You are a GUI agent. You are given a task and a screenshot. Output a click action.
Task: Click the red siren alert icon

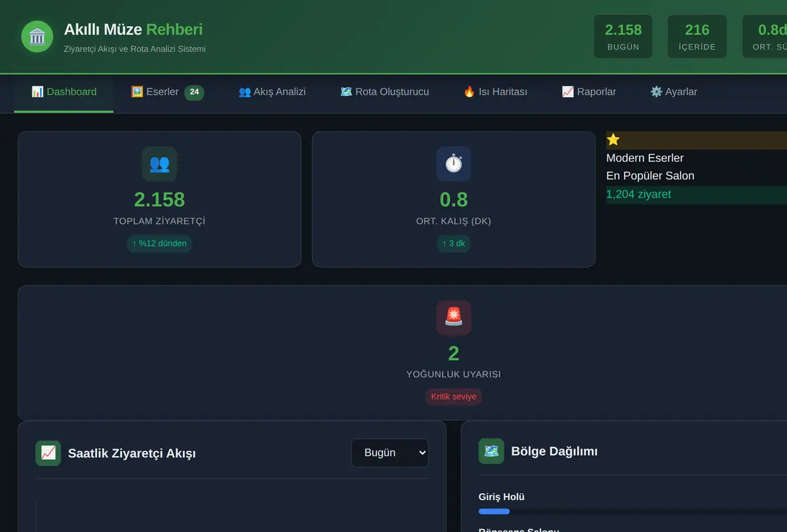[x=454, y=318]
